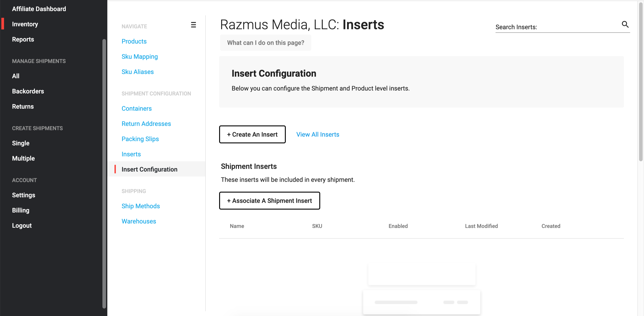Click 'What can I do on this page?'
This screenshot has height=316, width=644.
click(x=265, y=43)
